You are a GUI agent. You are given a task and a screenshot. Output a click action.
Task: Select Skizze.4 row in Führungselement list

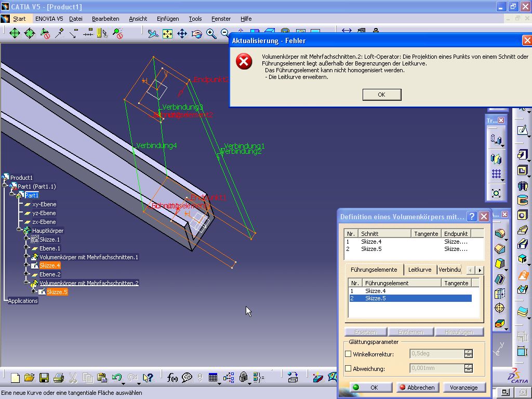[x=410, y=291]
